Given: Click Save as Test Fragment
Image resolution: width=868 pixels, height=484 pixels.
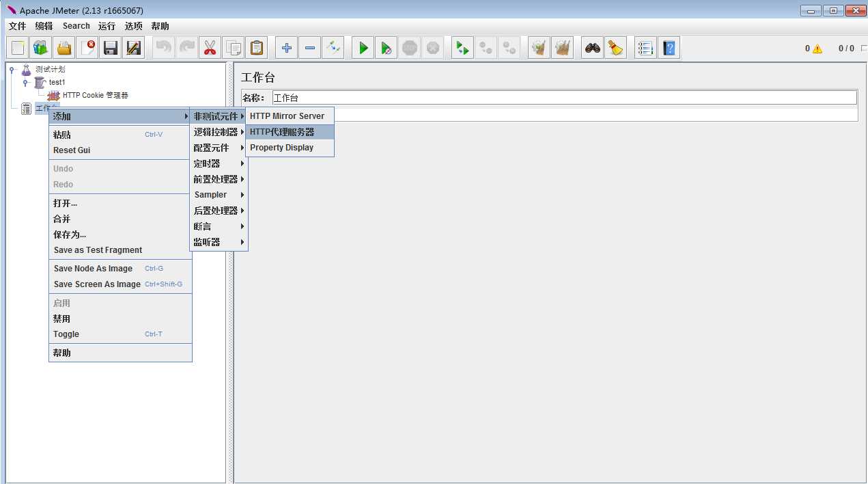Looking at the screenshot, I should [x=120, y=250].
